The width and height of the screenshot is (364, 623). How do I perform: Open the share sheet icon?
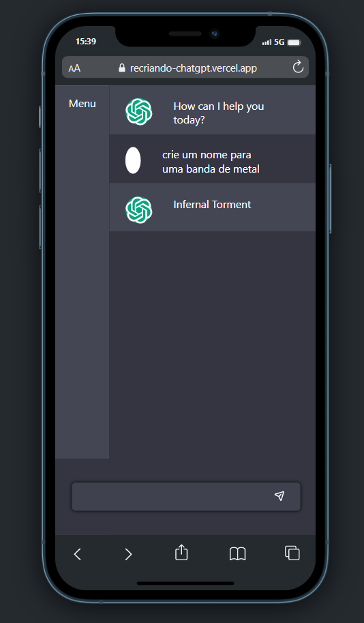coord(181,552)
